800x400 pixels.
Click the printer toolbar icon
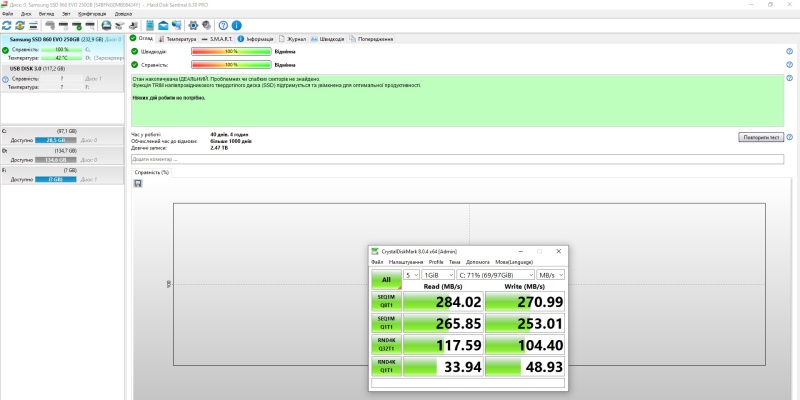click(x=133, y=26)
